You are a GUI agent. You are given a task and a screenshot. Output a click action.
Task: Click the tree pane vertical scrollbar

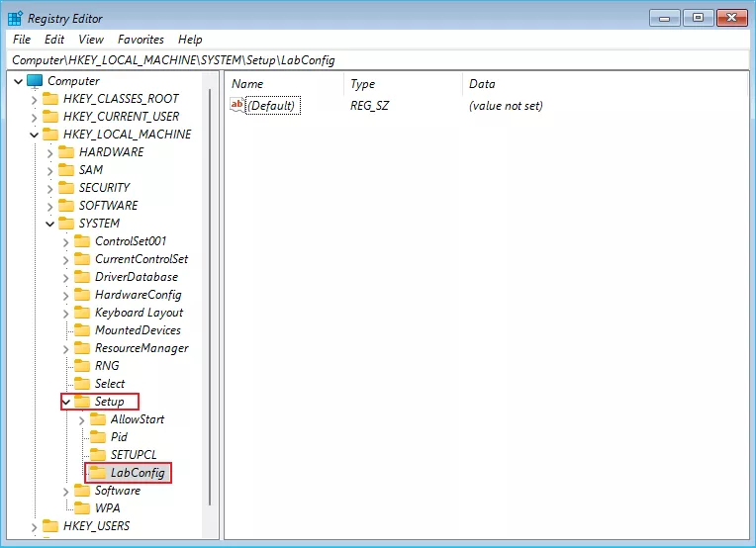click(210, 297)
